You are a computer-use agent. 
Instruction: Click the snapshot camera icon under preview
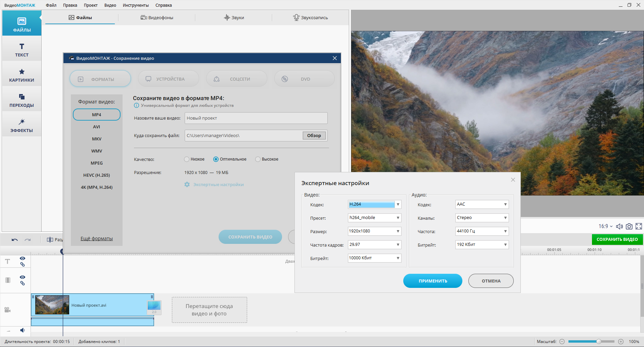tap(629, 226)
